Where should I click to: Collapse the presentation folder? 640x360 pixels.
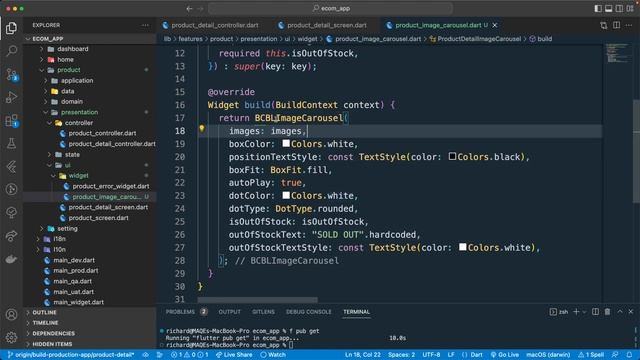click(x=90, y=112)
